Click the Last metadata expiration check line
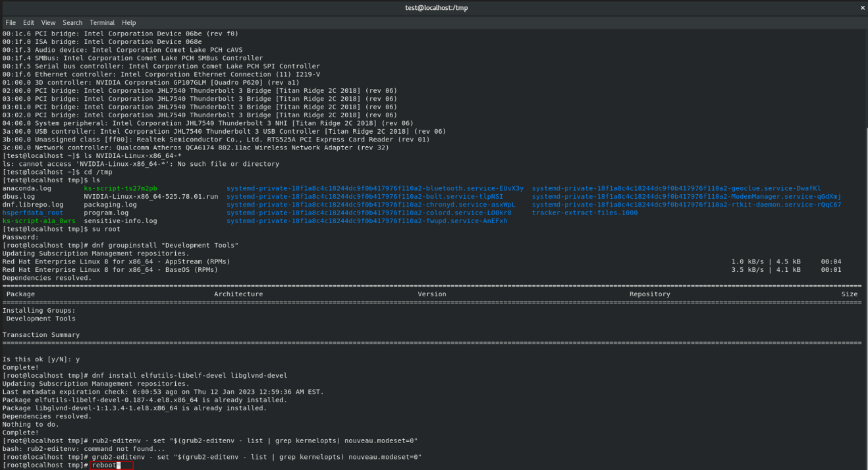 tap(163, 391)
